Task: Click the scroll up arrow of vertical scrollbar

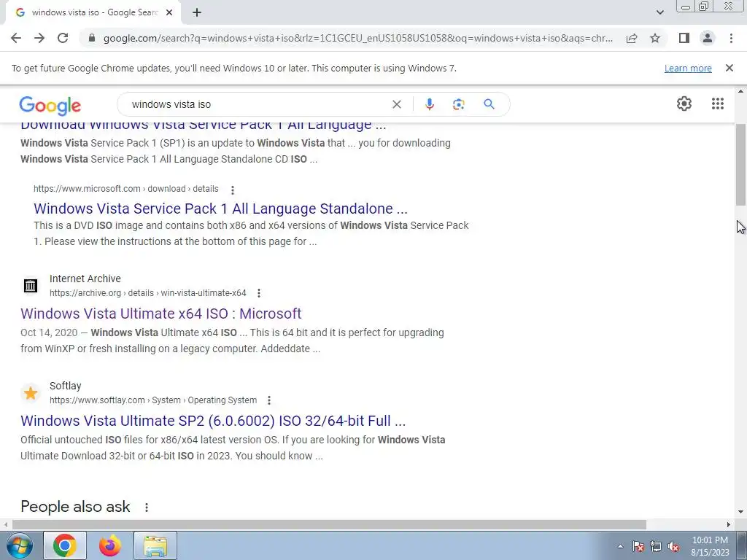Action: click(740, 91)
